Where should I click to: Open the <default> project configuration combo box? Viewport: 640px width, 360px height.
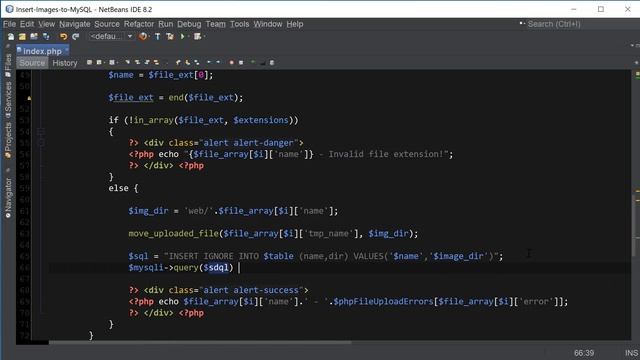click(x=111, y=37)
